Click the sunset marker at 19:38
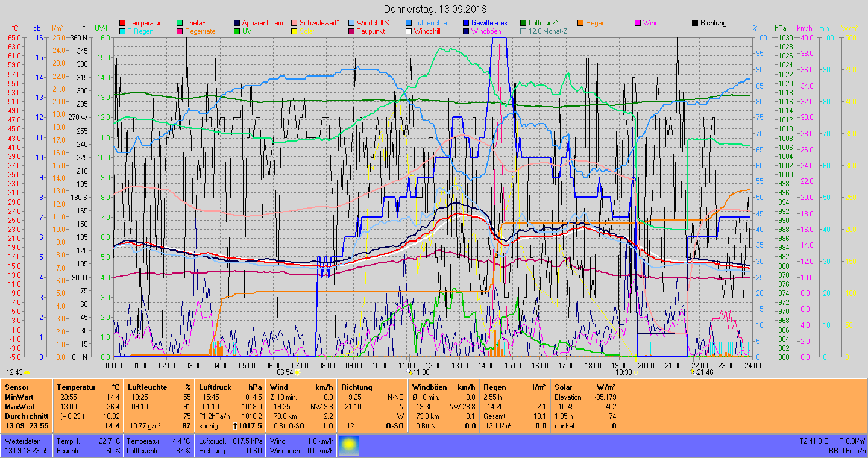 click(x=635, y=372)
